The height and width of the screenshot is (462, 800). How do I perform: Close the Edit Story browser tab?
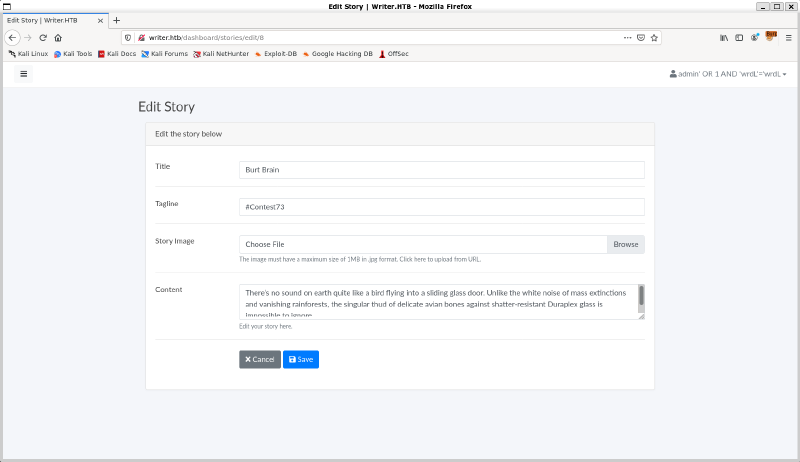99,20
